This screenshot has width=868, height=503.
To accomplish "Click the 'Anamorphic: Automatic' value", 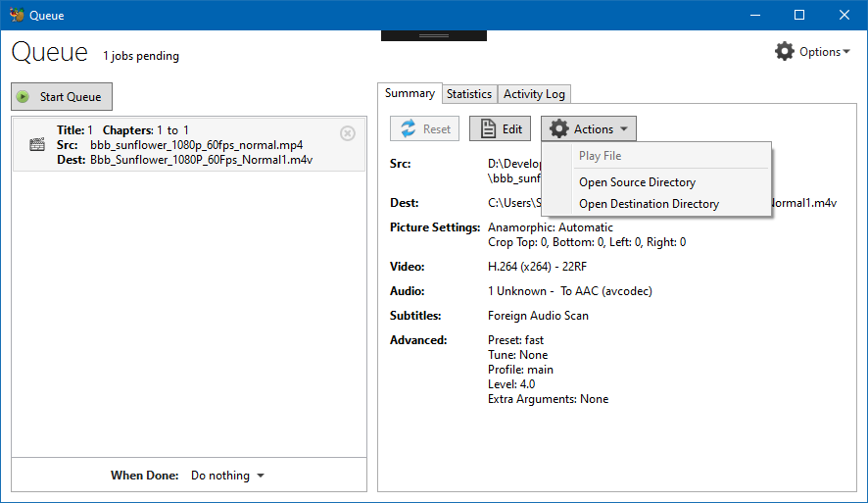I will 551,227.
